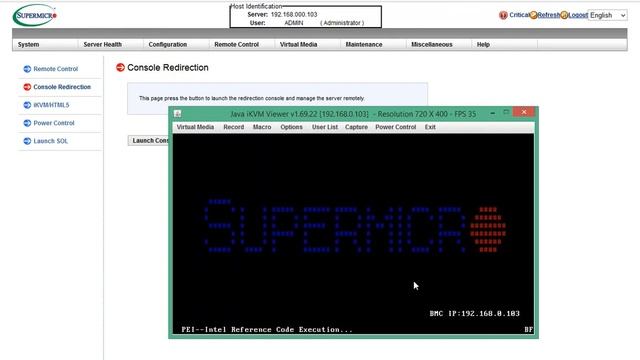Minimize the Java iKVM Viewer window

(493, 113)
